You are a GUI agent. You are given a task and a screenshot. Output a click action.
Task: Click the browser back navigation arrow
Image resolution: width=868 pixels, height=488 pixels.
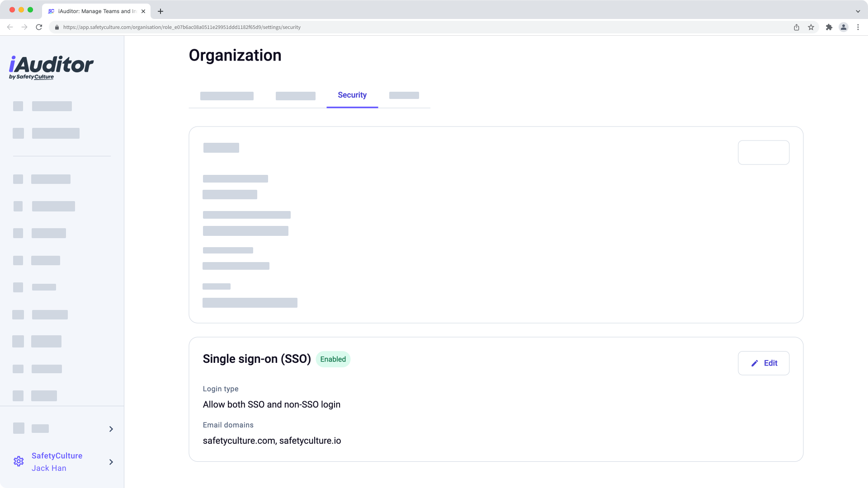10,27
